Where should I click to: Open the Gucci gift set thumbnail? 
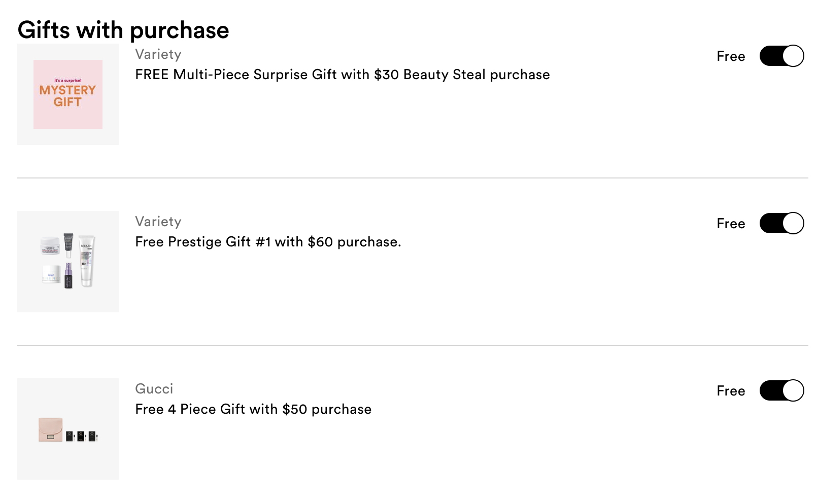[x=68, y=429]
